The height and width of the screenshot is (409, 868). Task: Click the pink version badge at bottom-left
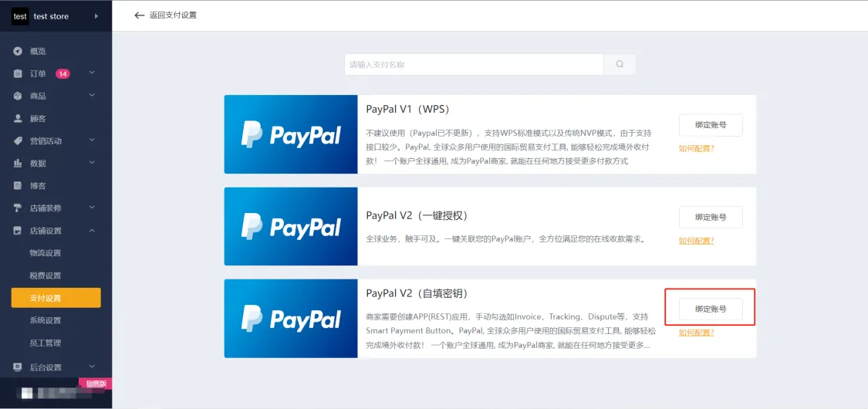(x=95, y=383)
